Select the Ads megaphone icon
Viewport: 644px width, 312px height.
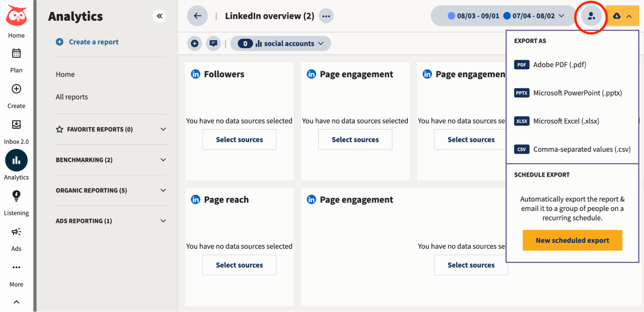(16, 231)
